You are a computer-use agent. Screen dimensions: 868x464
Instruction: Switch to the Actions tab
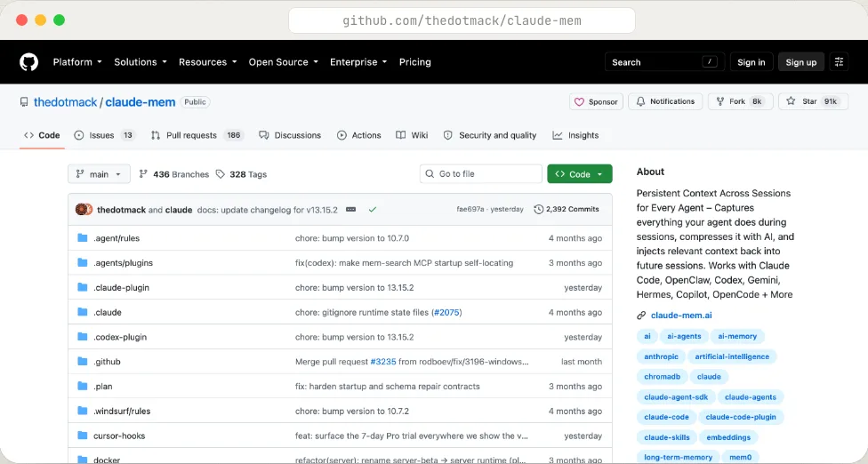pyautogui.click(x=359, y=135)
